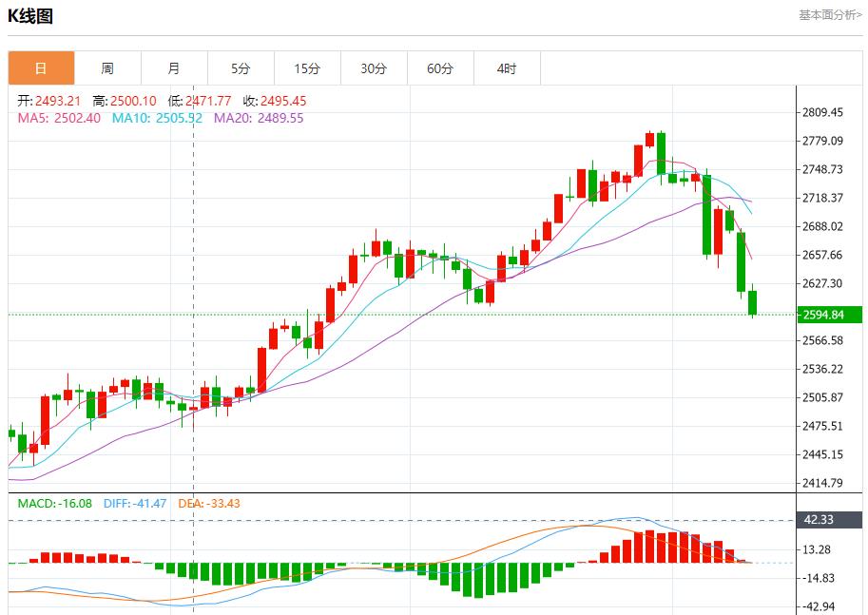Click the DIFF value label
The image size is (868, 615).
(x=134, y=503)
